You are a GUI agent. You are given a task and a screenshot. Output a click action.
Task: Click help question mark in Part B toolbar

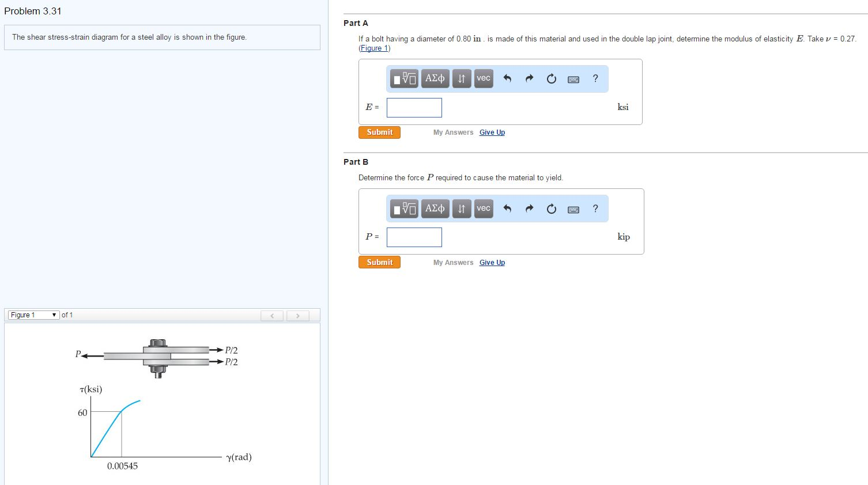pyautogui.click(x=595, y=209)
